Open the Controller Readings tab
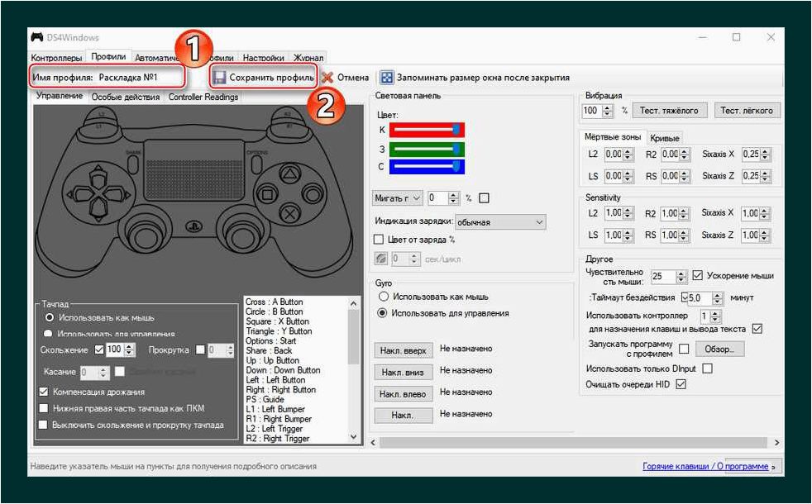The image size is (812, 504). (x=203, y=97)
